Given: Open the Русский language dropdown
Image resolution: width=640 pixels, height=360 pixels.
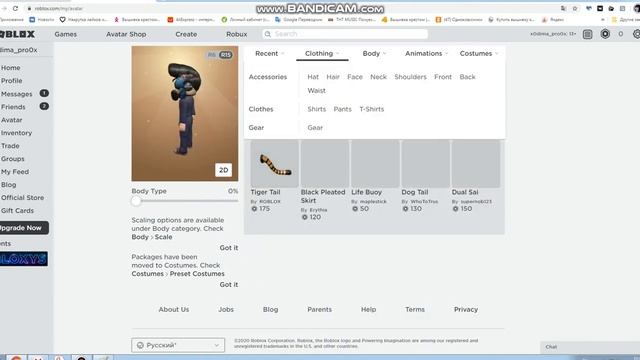Looking at the screenshot, I should 178,345.
